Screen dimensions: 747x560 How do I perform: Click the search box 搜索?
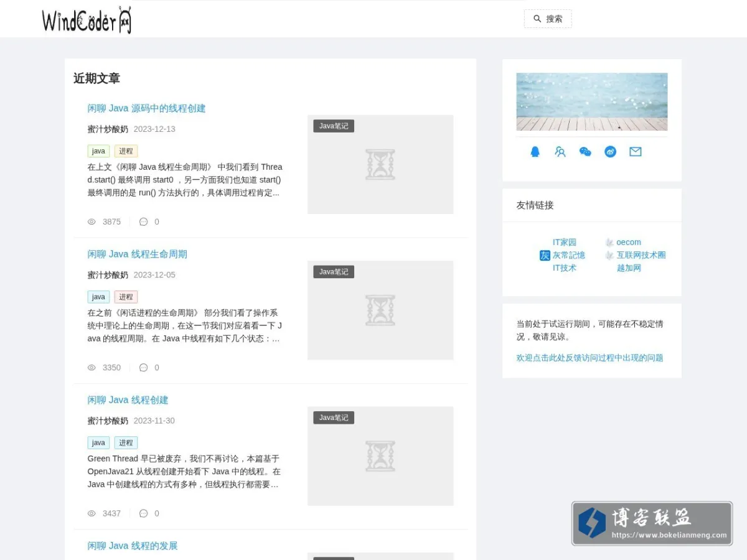click(x=548, y=19)
